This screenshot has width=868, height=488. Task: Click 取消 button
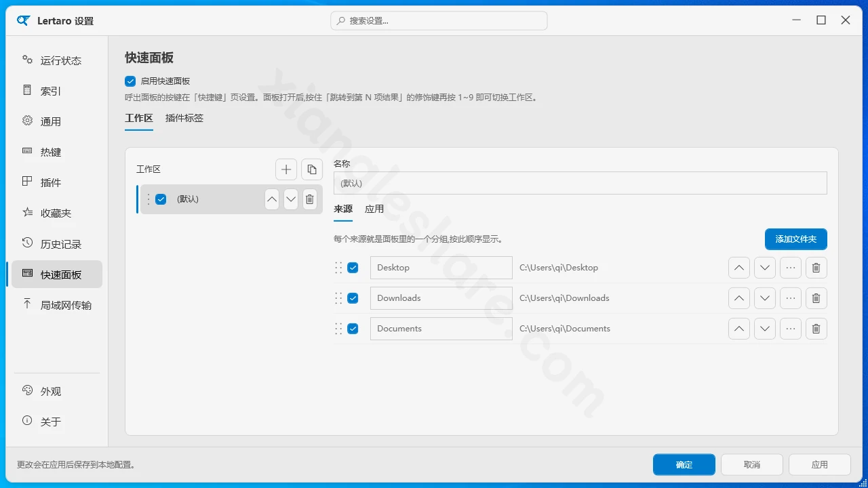coord(752,464)
